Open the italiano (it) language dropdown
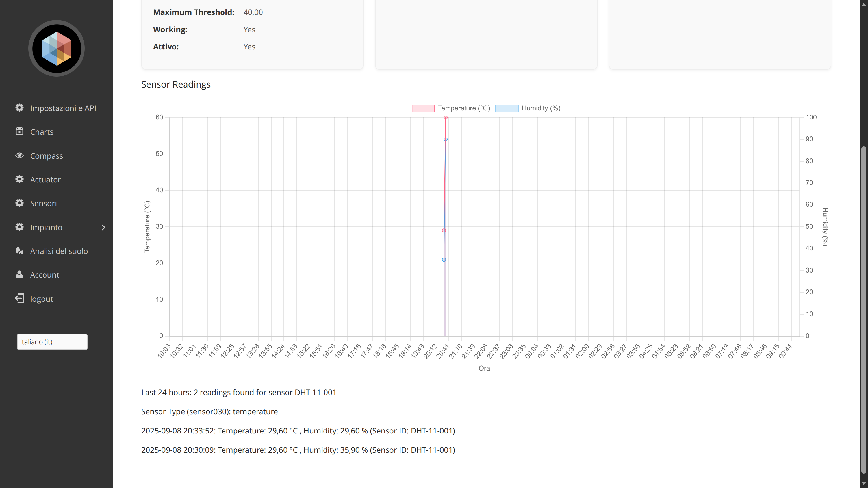Viewport: 868px width, 488px height. click(52, 342)
